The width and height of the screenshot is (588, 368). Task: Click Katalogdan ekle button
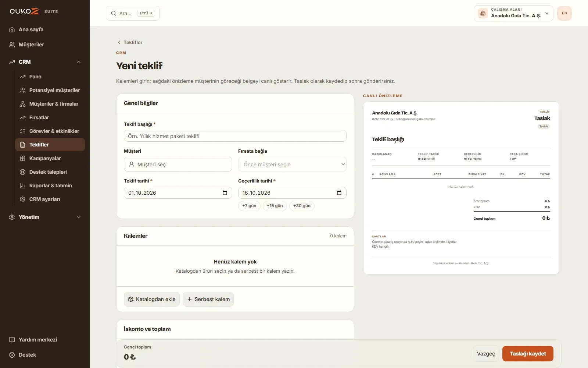[152, 299]
